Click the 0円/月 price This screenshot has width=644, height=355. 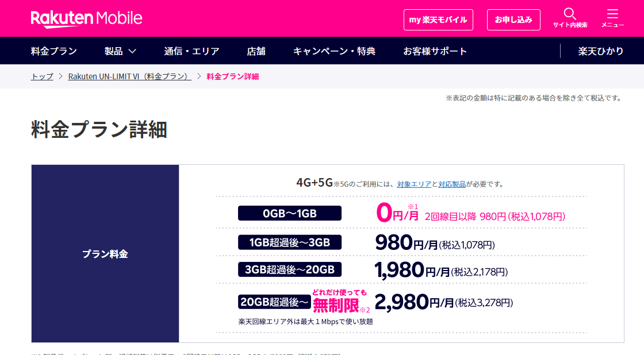[x=397, y=213]
